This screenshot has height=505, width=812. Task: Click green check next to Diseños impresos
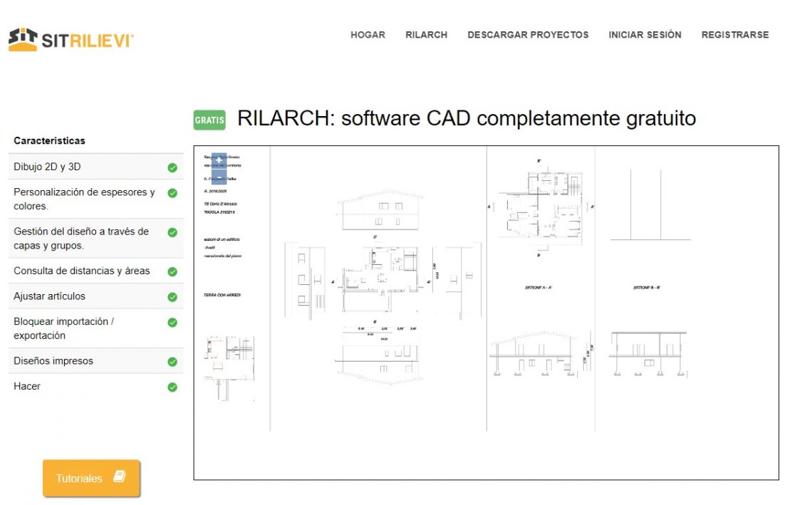click(172, 362)
